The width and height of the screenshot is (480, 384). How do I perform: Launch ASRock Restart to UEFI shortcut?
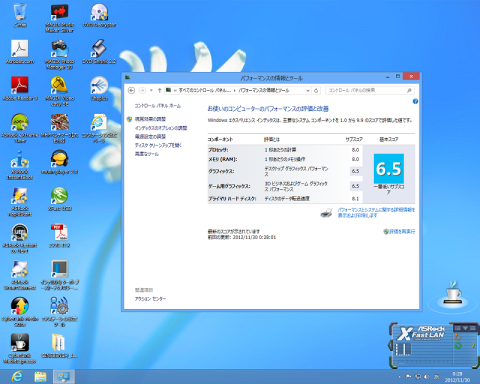tap(20, 238)
